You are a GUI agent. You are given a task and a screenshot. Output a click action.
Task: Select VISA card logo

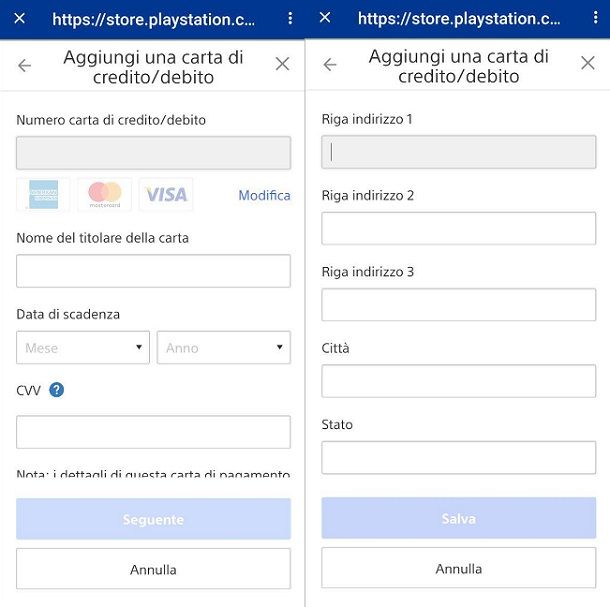pos(166,194)
